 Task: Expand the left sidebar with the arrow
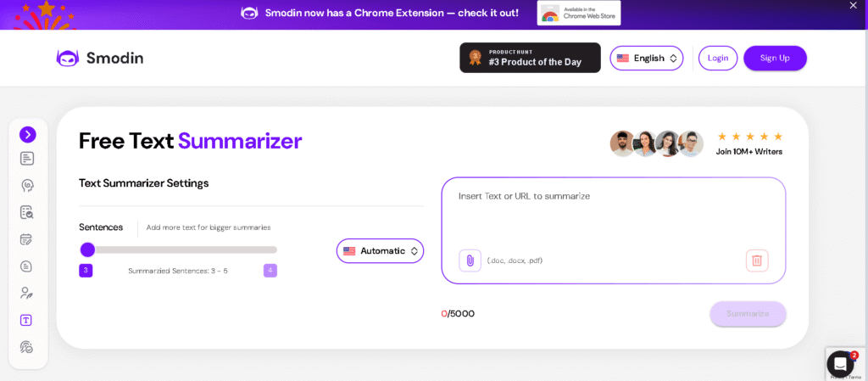[28, 134]
